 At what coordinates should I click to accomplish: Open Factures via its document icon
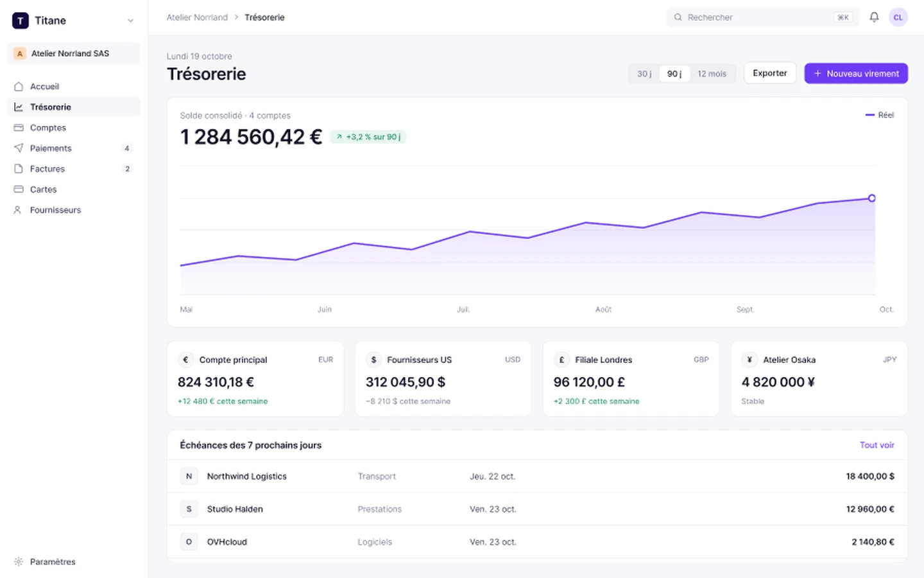[19, 169]
